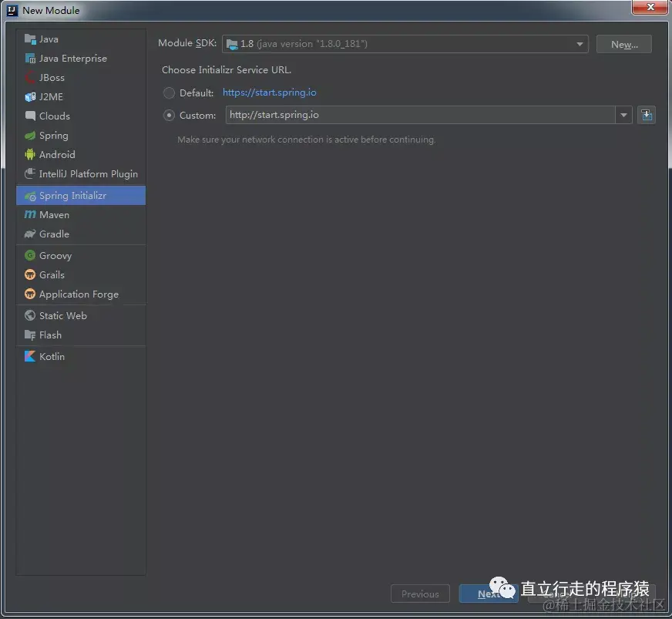Image resolution: width=672 pixels, height=619 pixels.
Task: Click the Spring Initializr icon
Action: tap(30, 196)
